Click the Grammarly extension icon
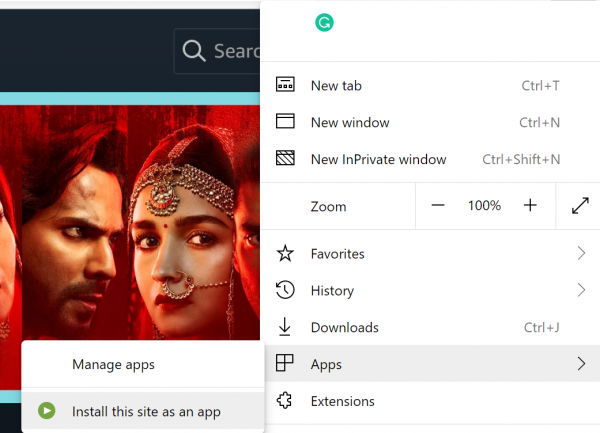 [324, 23]
